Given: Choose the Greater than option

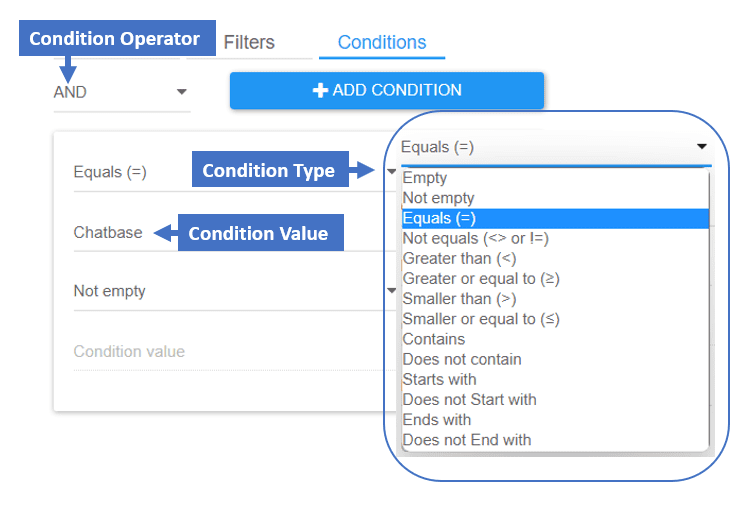Looking at the screenshot, I should (555, 259).
